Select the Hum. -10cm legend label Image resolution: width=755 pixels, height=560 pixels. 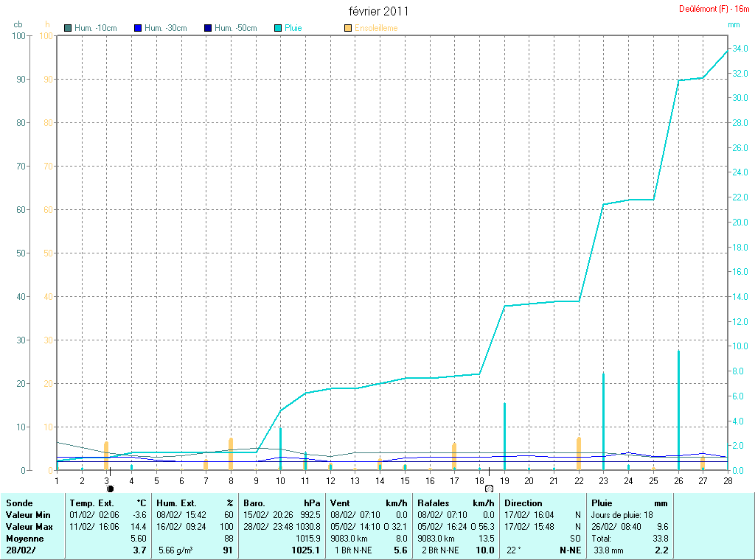tap(96, 28)
